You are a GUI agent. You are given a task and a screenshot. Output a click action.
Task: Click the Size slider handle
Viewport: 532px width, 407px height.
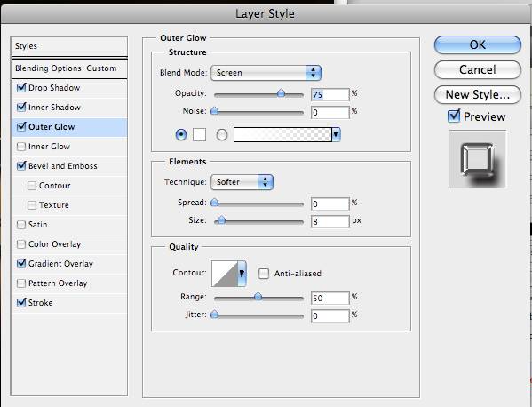click(x=221, y=220)
